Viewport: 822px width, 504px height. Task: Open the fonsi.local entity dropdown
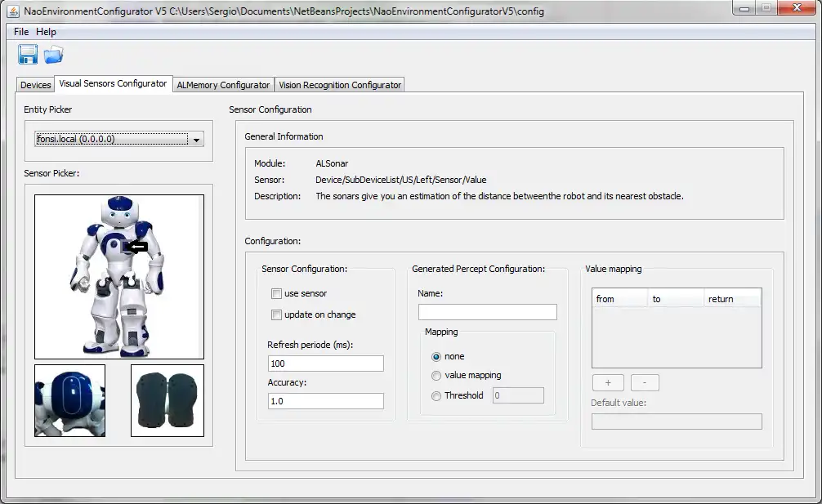click(x=119, y=139)
